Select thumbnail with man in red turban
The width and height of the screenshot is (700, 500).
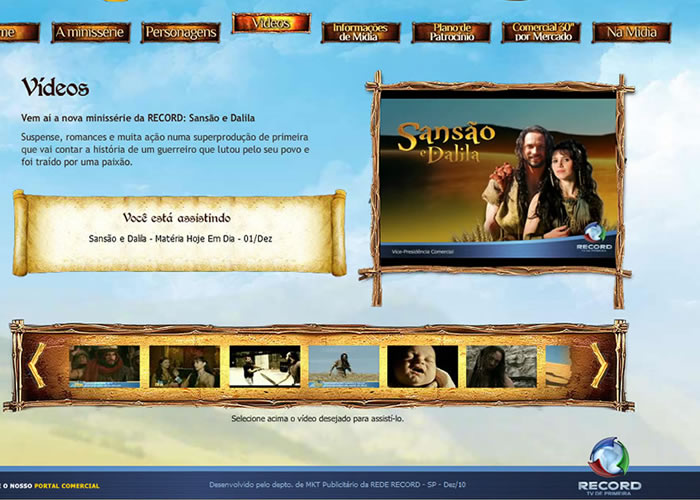point(104,367)
